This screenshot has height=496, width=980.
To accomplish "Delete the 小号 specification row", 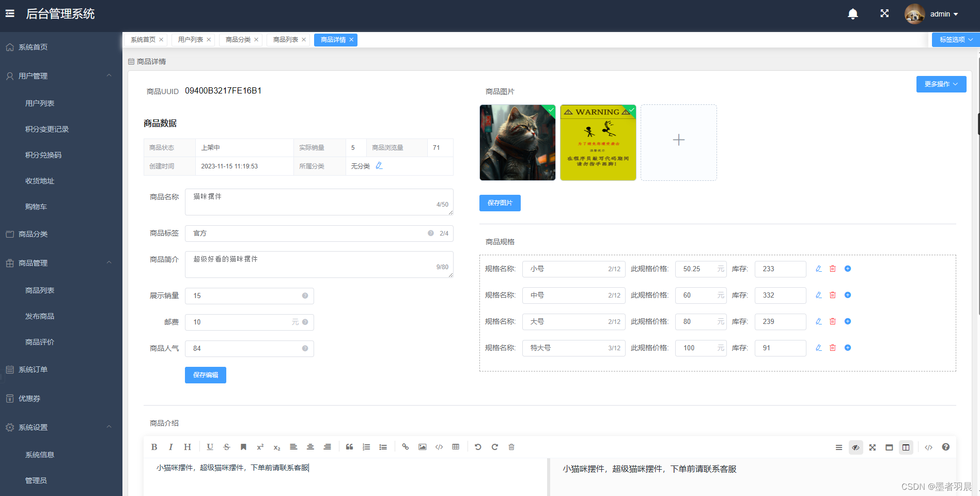I will [833, 269].
